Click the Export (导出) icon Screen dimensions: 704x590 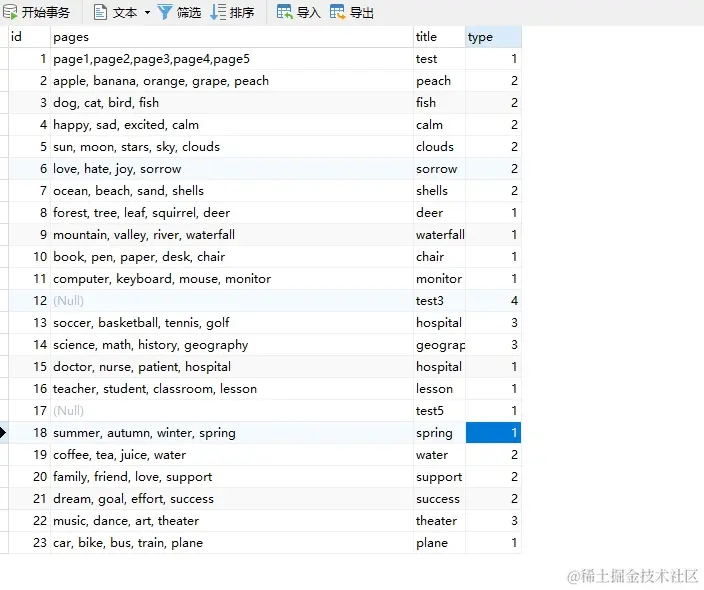click(337, 12)
